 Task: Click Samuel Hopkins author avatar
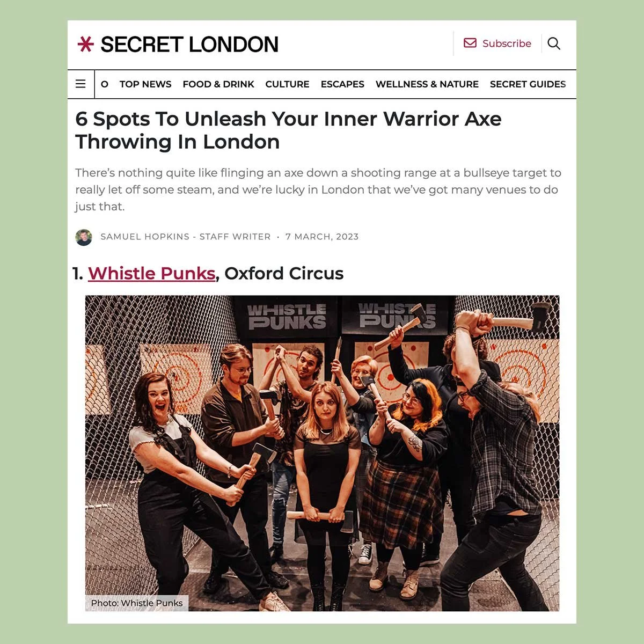84,237
